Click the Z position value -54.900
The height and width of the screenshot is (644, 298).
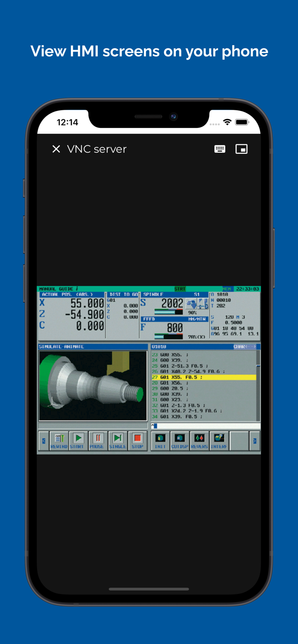coord(85,315)
